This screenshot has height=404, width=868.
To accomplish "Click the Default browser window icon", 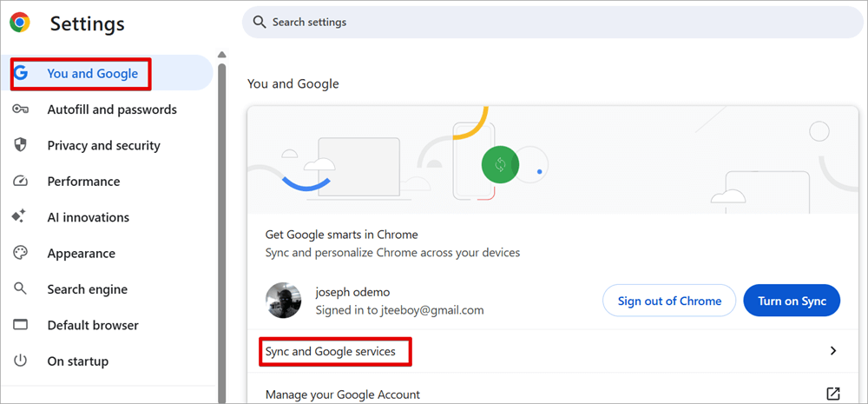I will pyautogui.click(x=21, y=325).
